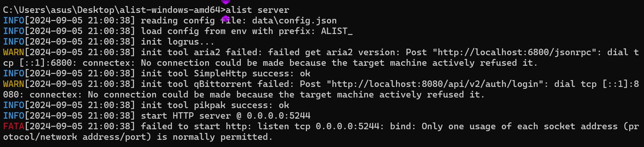Select the data\config.json file path
This screenshot has height=147, width=644.
294,20
